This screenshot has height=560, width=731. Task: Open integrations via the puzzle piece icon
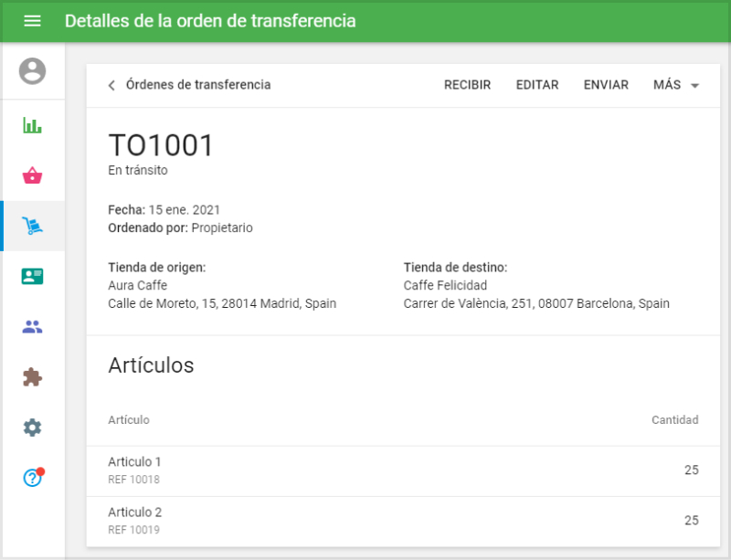coord(32,375)
